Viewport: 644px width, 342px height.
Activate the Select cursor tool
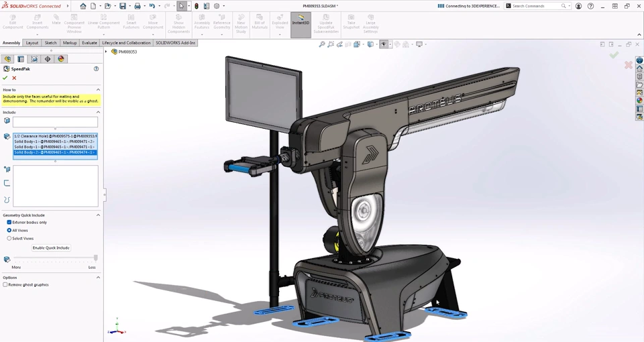point(181,6)
